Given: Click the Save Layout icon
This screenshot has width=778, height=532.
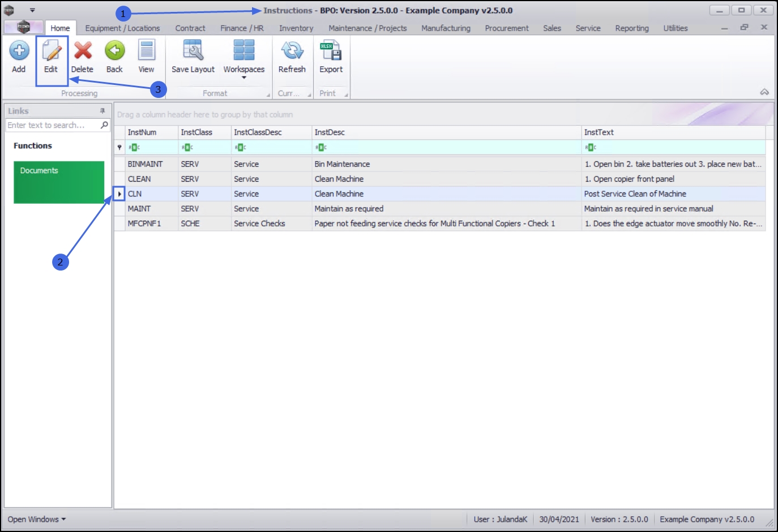Looking at the screenshot, I should pyautogui.click(x=193, y=50).
